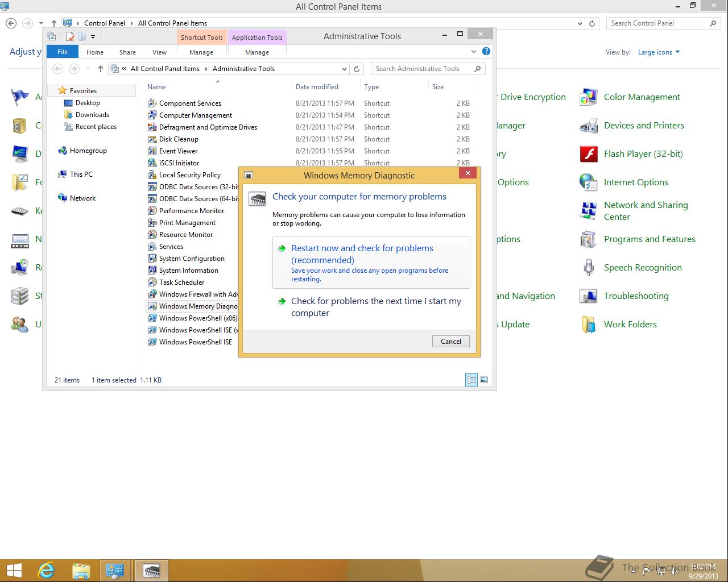Expand the Control Panel address bar dropdown
The width and height of the screenshot is (728, 582).
[580, 23]
